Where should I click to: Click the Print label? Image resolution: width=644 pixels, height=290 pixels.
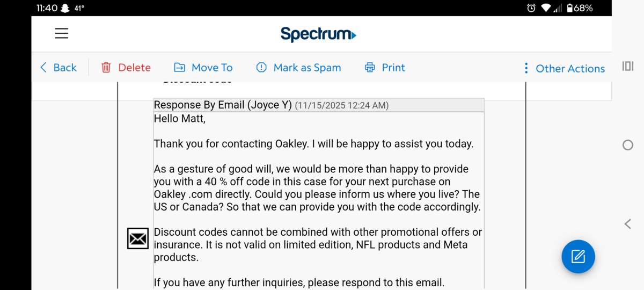[393, 68]
